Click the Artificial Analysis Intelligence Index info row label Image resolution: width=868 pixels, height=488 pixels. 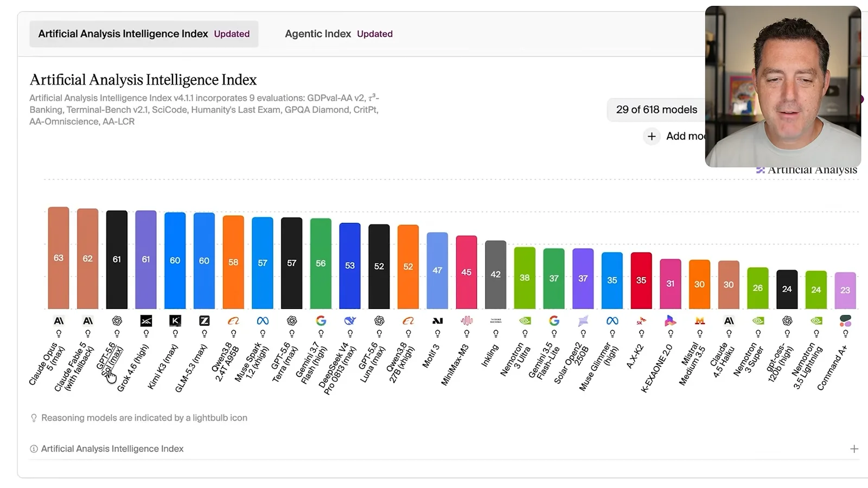pos(112,449)
